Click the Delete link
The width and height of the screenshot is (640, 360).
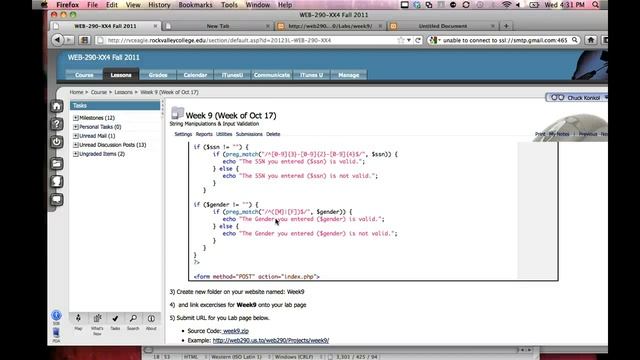273,134
